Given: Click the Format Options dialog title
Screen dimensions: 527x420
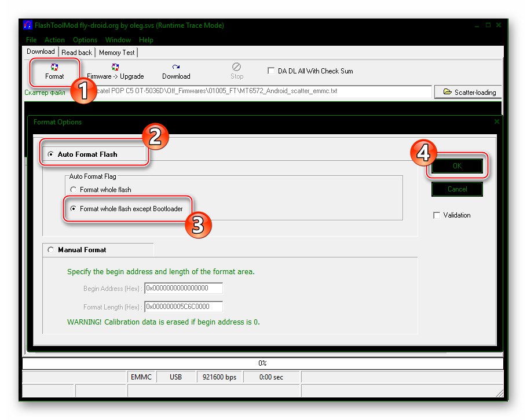Looking at the screenshot, I should point(57,122).
